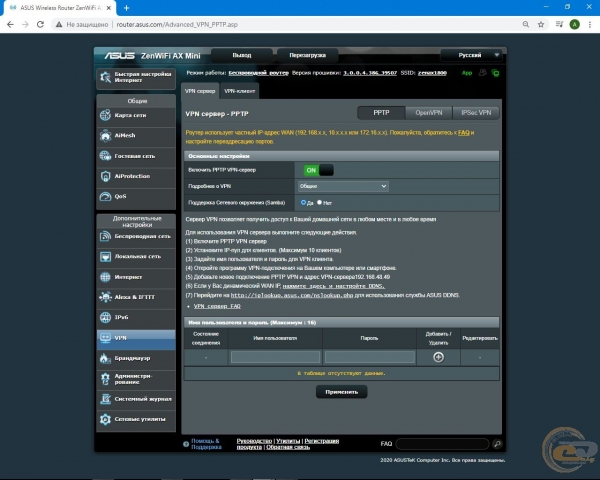The height and width of the screenshot is (480, 600).
Task: Reload the page in browser
Action: [40, 24]
